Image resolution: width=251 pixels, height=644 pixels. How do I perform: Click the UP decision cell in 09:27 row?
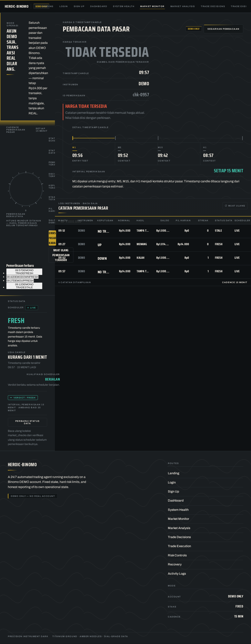point(100,245)
